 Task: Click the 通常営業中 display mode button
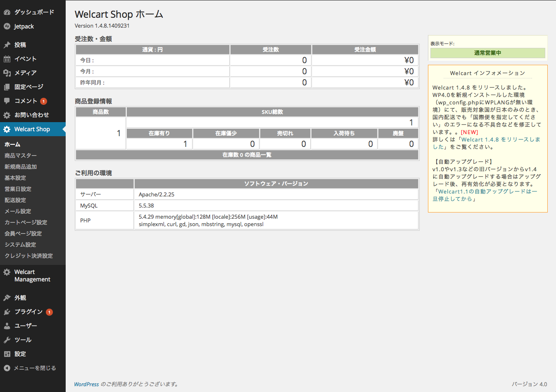point(487,53)
